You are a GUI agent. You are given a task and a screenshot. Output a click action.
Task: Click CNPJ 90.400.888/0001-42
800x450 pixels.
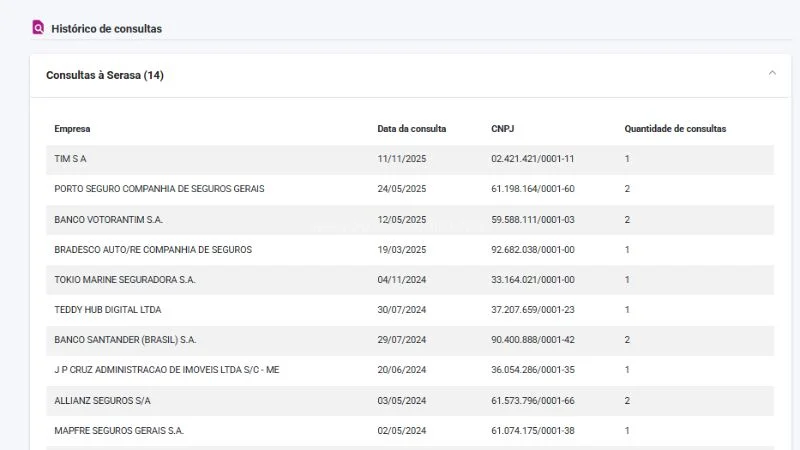coord(532,340)
